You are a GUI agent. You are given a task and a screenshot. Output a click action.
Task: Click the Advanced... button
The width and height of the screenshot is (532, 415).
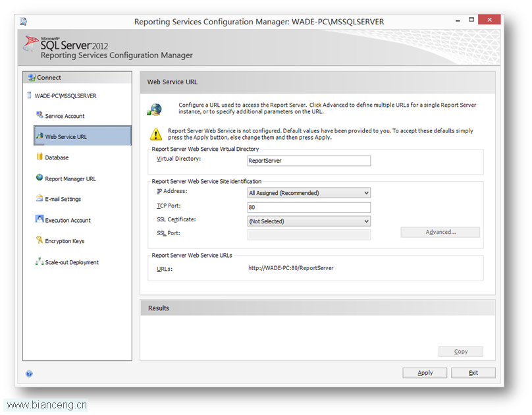coord(440,232)
